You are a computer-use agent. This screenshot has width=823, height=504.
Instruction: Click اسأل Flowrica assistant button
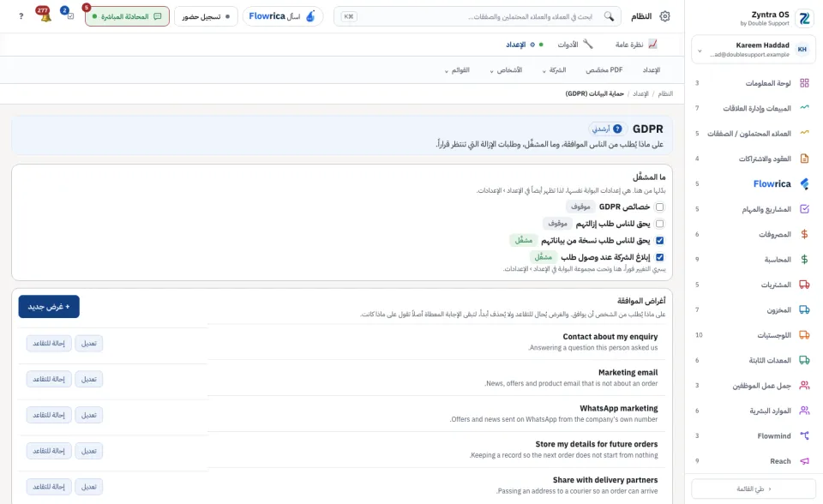(282, 16)
